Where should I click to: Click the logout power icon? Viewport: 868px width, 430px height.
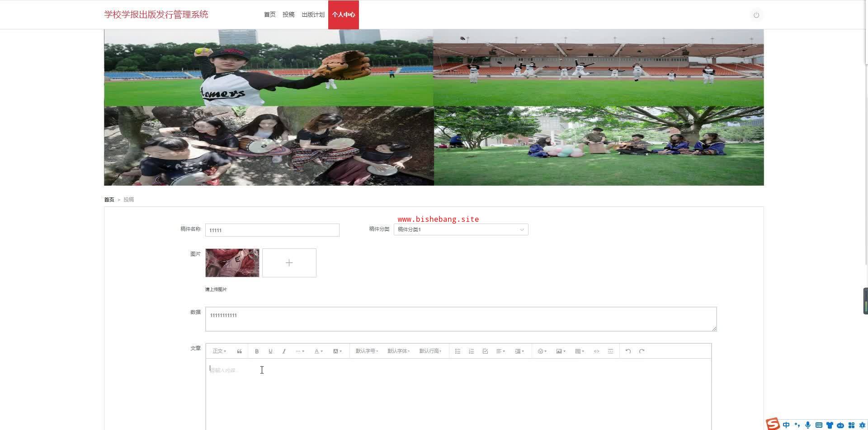click(756, 15)
